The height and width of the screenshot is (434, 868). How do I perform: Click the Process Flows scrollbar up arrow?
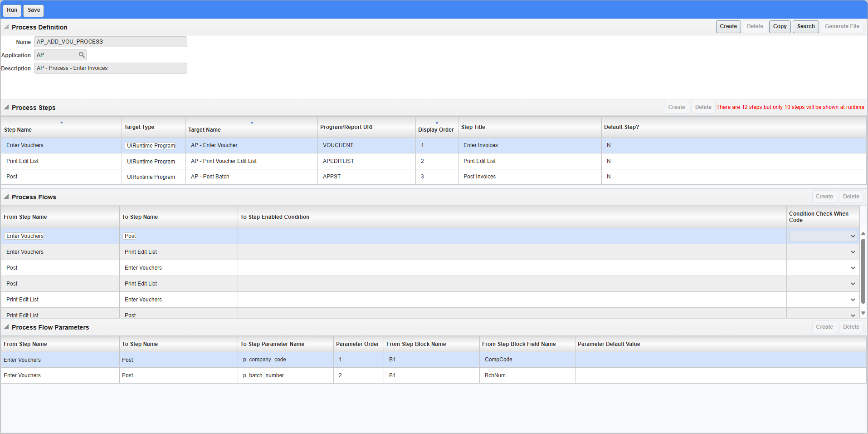pos(863,233)
